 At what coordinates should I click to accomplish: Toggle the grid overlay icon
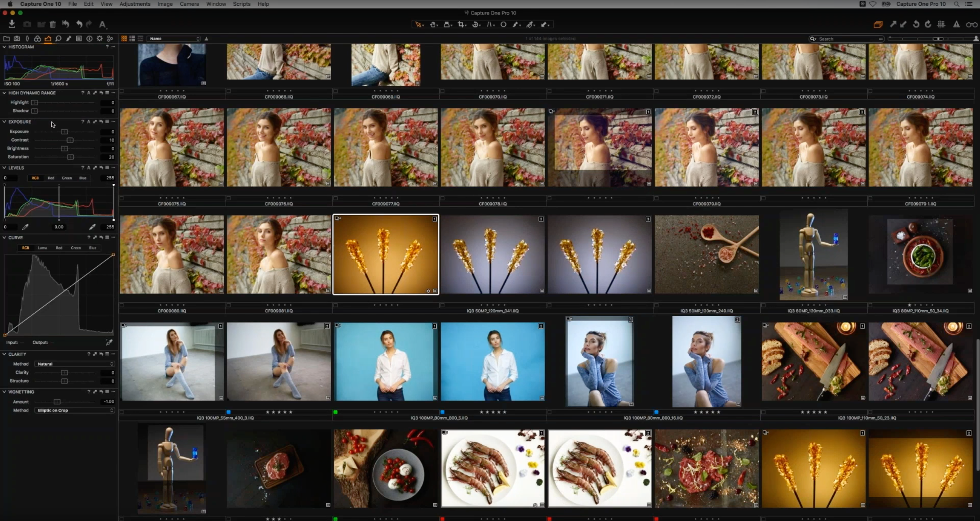click(941, 25)
